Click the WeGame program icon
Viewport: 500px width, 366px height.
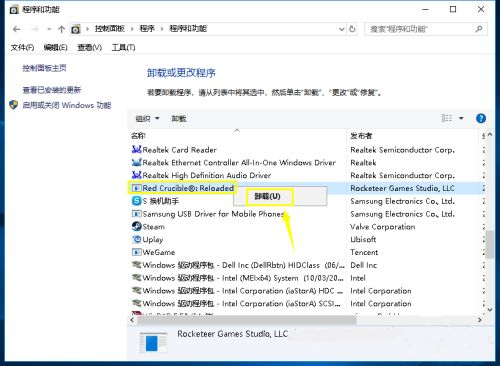click(137, 252)
